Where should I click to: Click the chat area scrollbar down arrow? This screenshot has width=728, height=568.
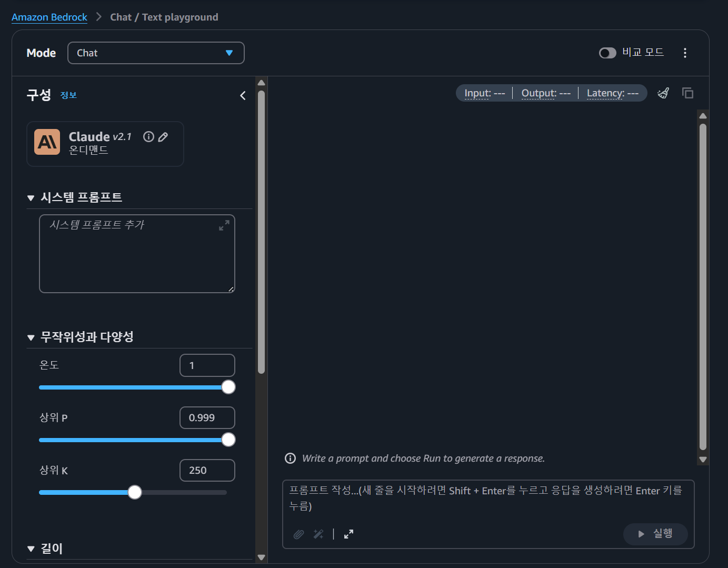(703, 459)
